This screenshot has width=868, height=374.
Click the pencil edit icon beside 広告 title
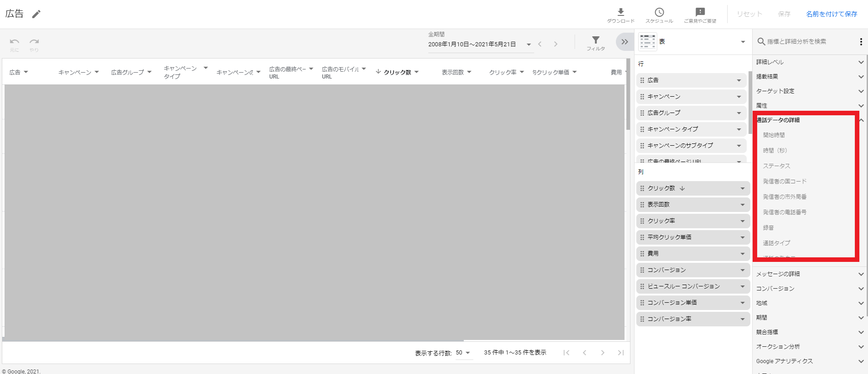pyautogui.click(x=36, y=14)
